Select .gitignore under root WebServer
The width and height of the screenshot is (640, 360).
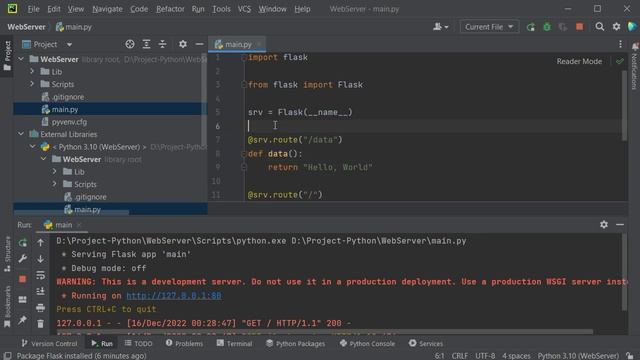pos(67,97)
